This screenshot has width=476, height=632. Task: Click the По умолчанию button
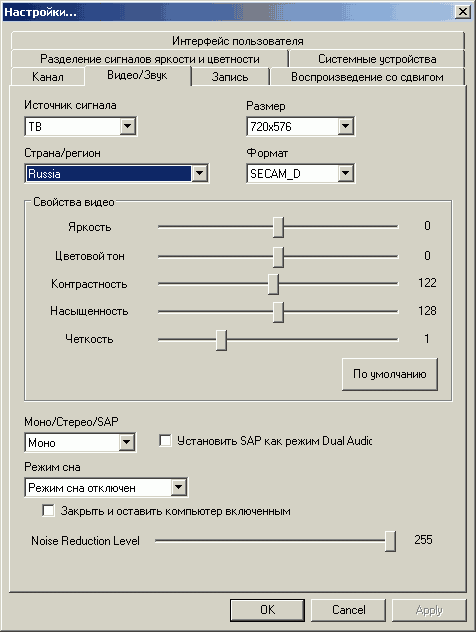389,374
